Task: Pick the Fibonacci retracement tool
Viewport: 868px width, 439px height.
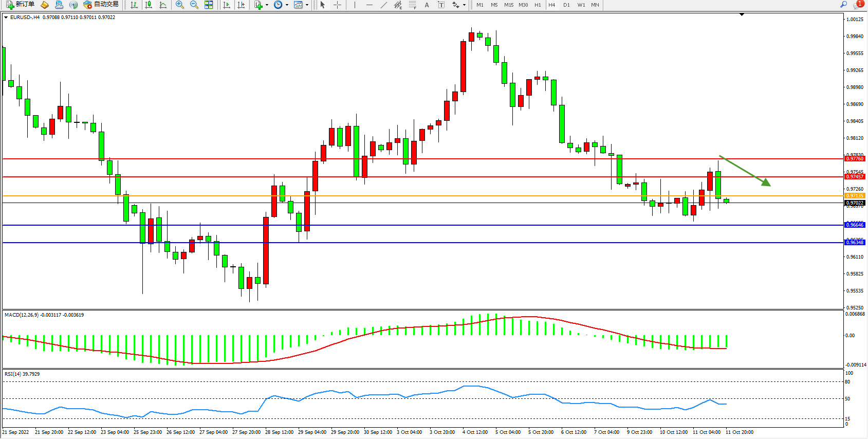Action: coord(412,5)
